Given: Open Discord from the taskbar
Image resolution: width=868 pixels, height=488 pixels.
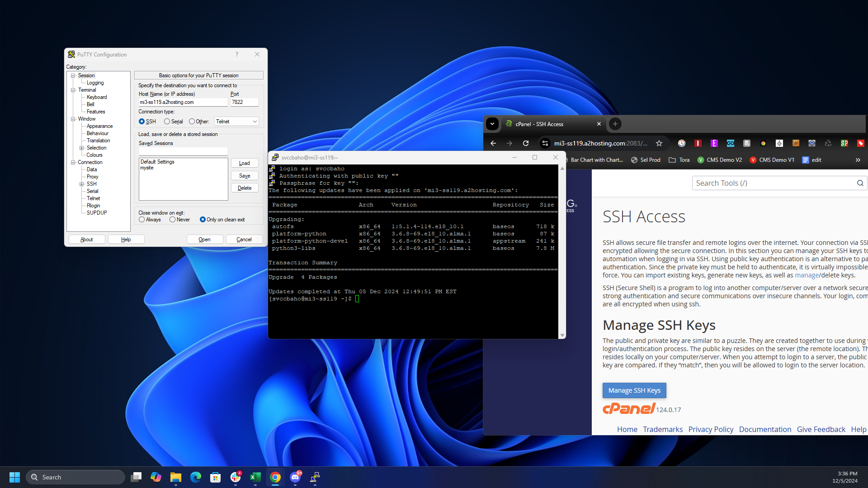Looking at the screenshot, I should coord(295,477).
